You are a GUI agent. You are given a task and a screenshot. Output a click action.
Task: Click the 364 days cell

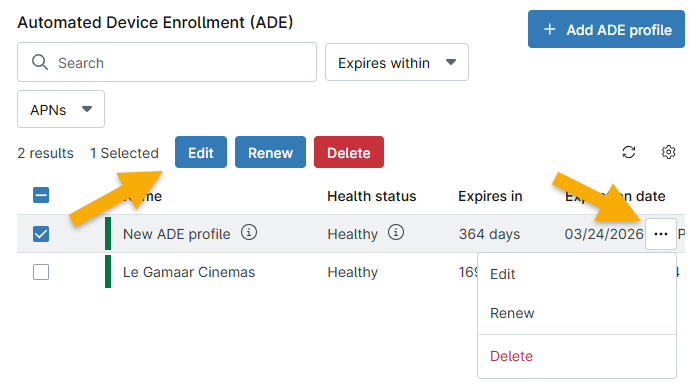click(x=490, y=234)
